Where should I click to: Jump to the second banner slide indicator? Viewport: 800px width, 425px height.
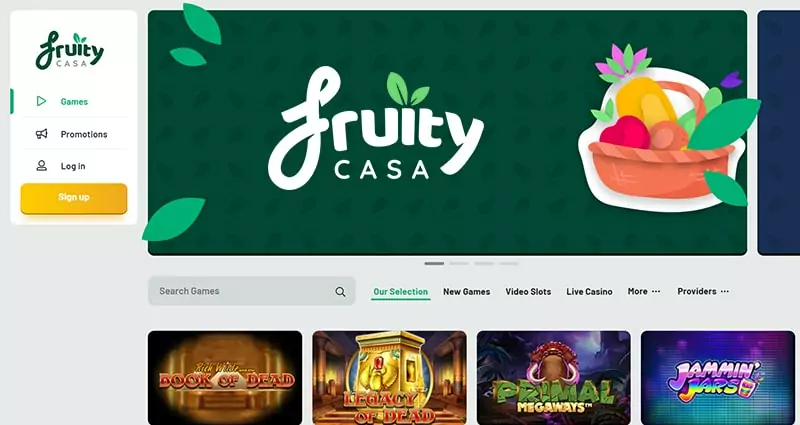point(459,264)
